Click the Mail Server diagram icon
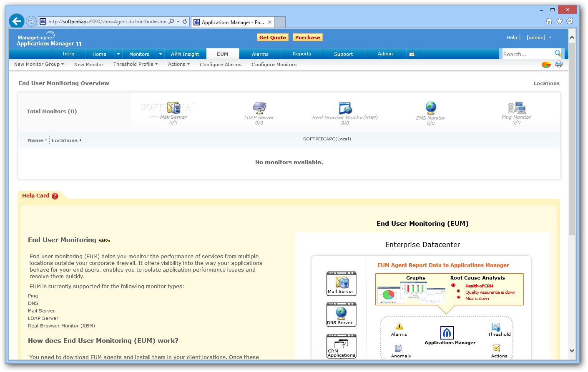The image size is (588, 372). pos(342,283)
